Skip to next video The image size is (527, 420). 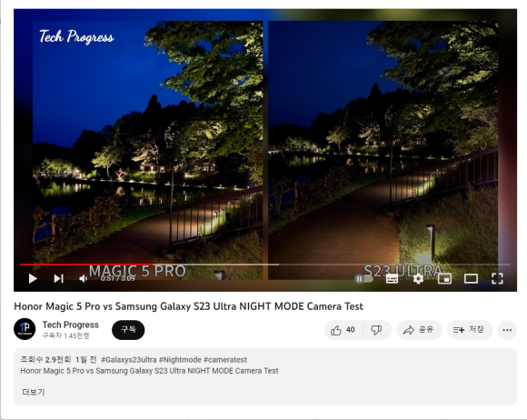point(58,279)
